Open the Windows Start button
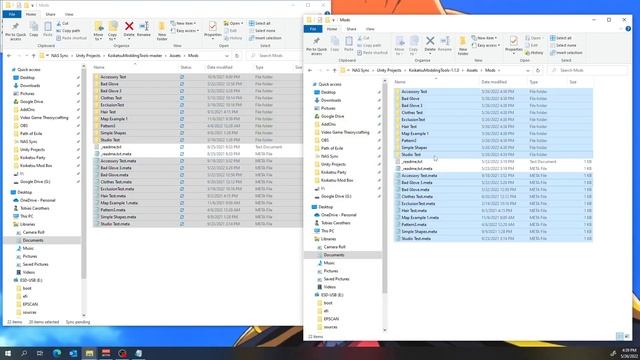 [x=8, y=353]
